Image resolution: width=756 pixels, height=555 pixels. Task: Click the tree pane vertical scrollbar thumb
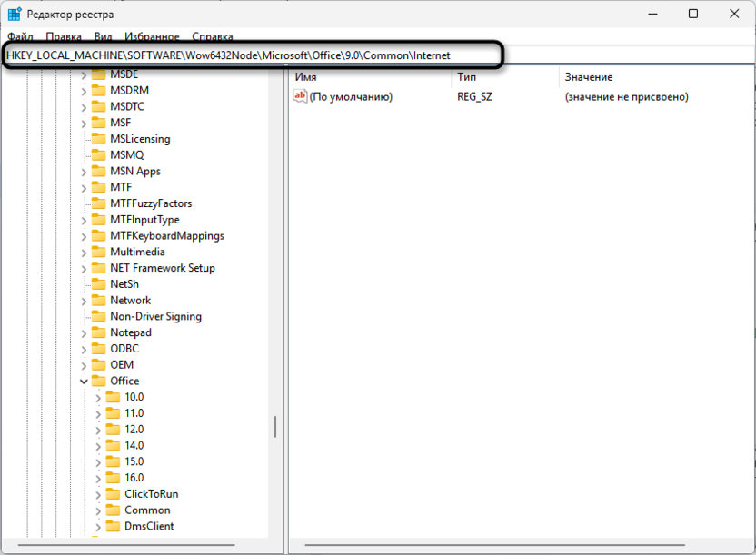[x=275, y=427]
